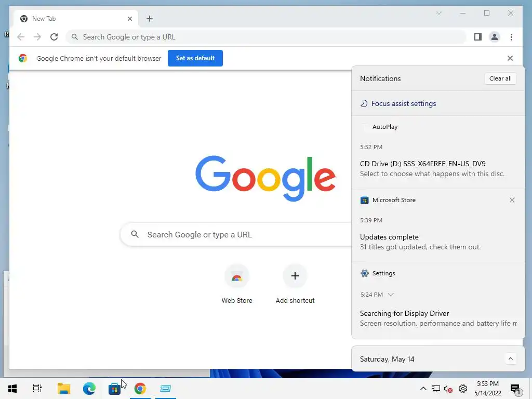Viewport: 532px width, 399px height.
Task: Open the Windows Start menu
Action: [x=12, y=389]
